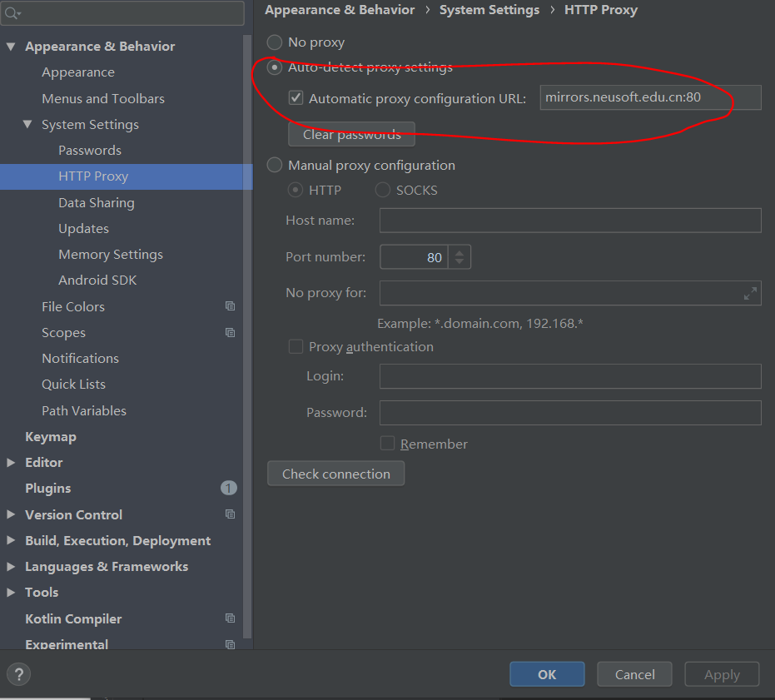The image size is (775, 700).
Task: Click the Check connection button
Action: tap(336, 474)
